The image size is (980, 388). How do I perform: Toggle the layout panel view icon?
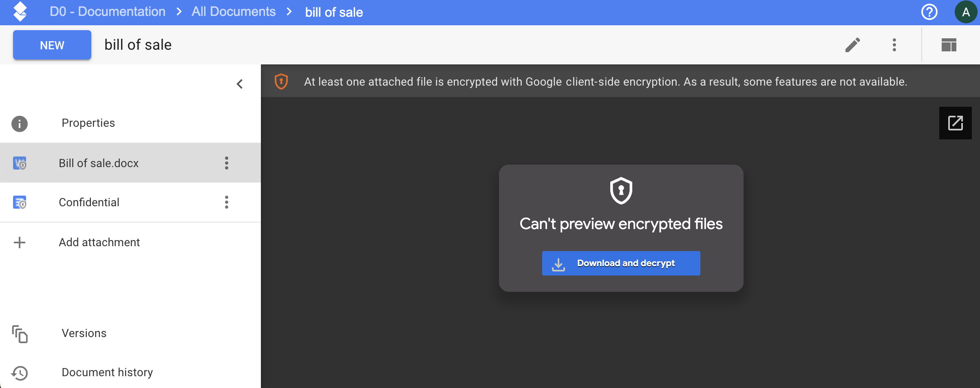coord(949,45)
